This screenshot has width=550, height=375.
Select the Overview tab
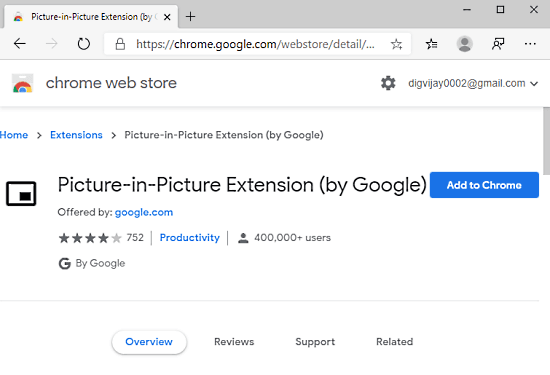tap(149, 342)
